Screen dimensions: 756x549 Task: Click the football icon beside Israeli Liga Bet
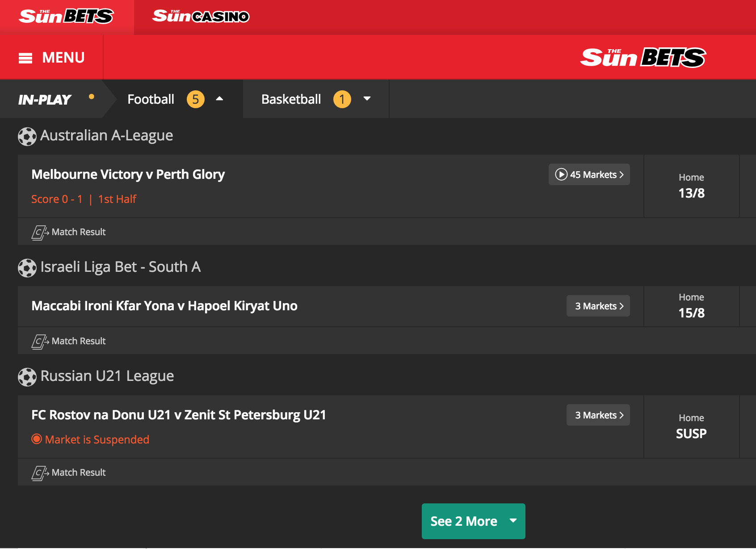27,268
